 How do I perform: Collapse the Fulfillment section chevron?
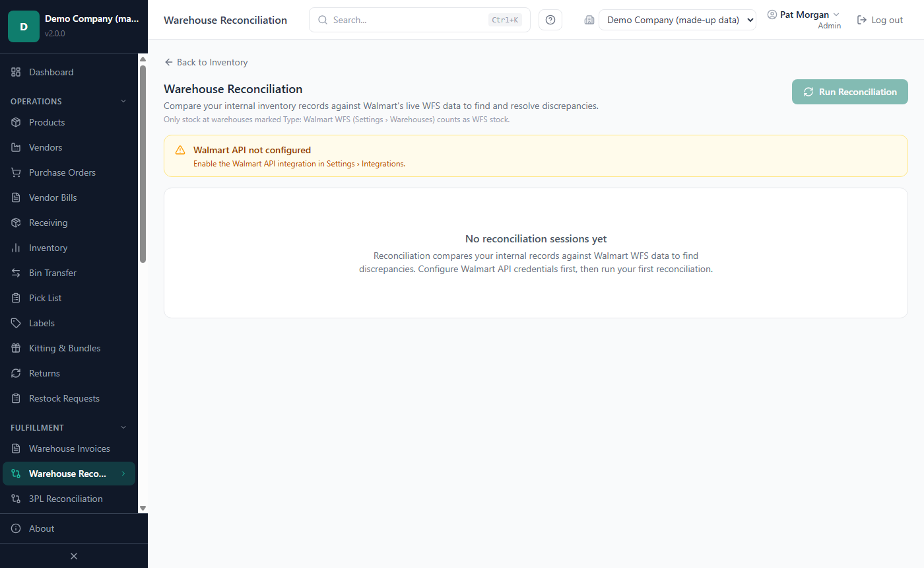click(x=123, y=427)
